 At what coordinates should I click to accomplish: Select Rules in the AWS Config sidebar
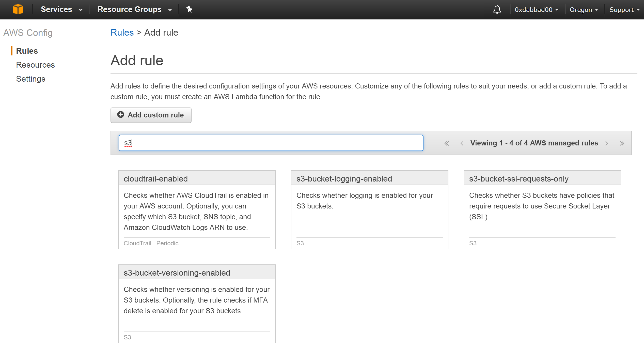27,51
